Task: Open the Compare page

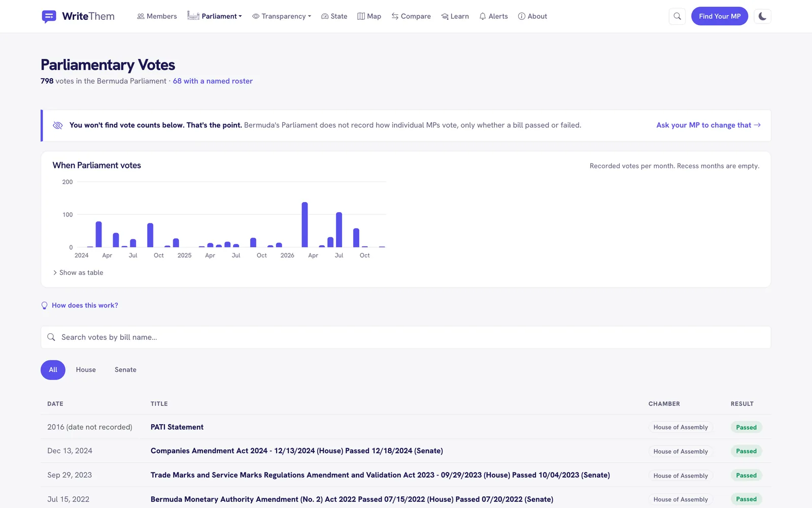Action: [x=411, y=16]
